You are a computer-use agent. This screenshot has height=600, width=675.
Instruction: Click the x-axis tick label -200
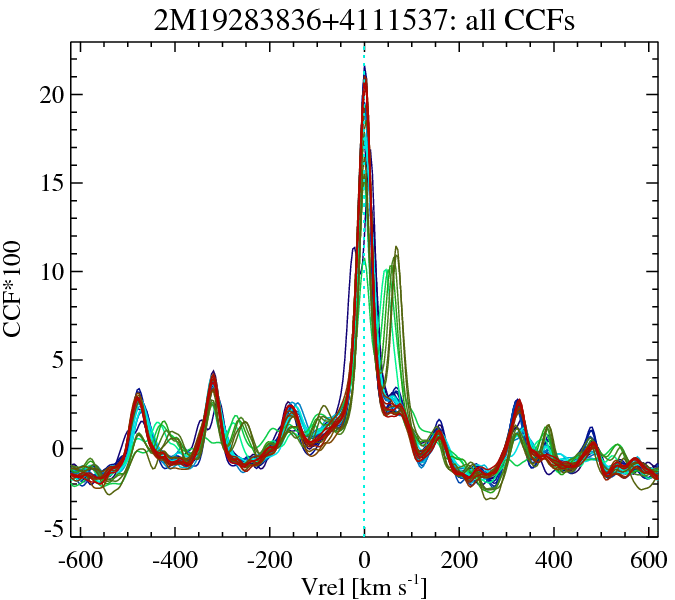pos(269,560)
